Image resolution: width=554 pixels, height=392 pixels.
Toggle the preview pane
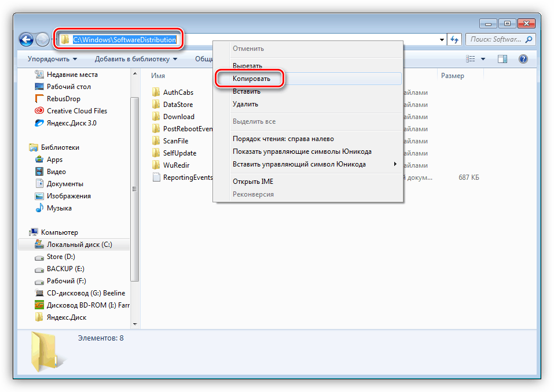[x=502, y=58]
